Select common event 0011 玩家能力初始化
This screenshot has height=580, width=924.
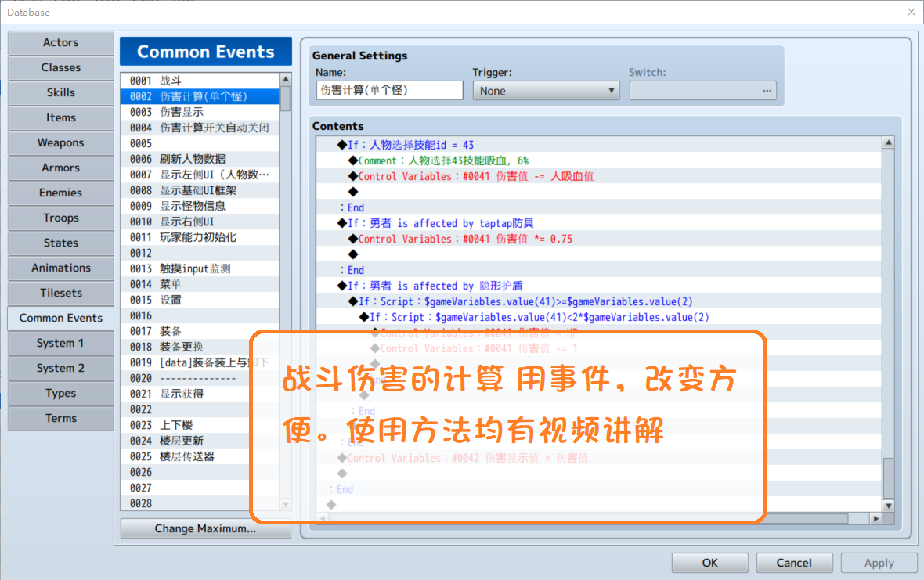pyautogui.click(x=200, y=237)
